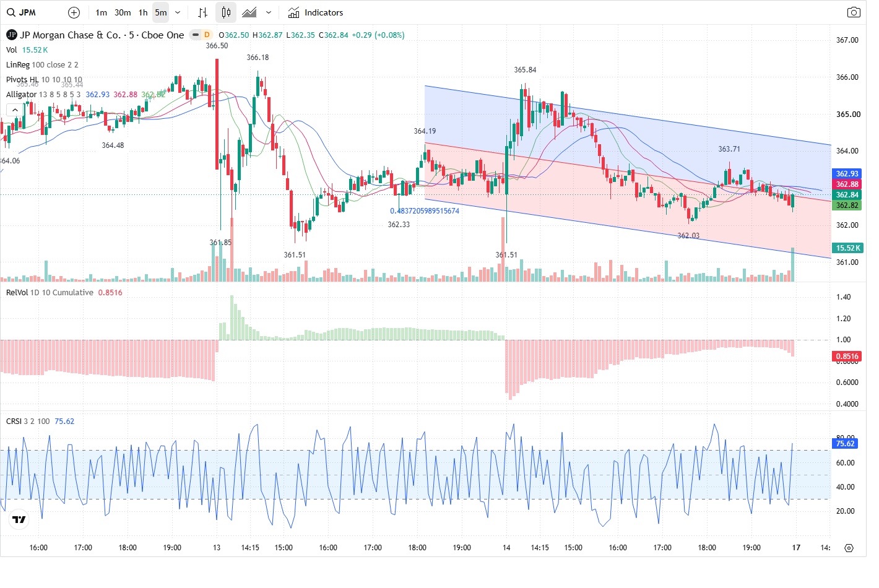
Task: Click the TradingView logo
Action: [19, 519]
